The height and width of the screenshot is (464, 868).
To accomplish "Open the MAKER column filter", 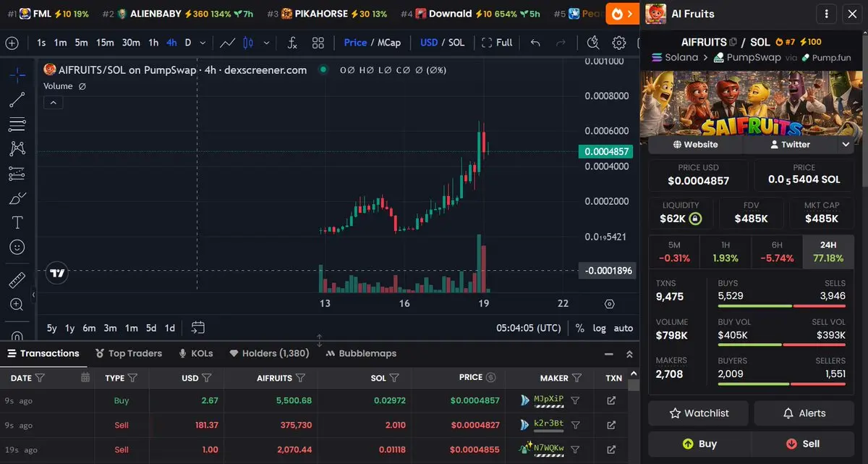I will (x=576, y=377).
